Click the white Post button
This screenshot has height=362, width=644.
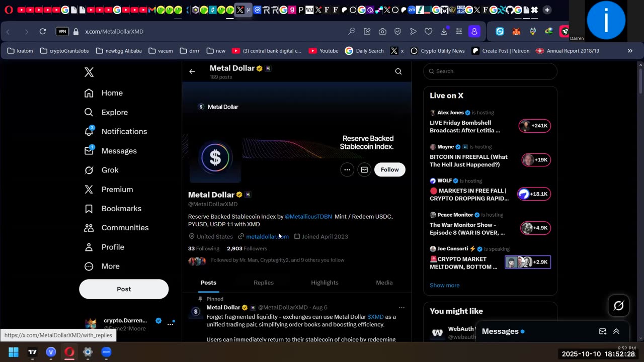point(124,289)
